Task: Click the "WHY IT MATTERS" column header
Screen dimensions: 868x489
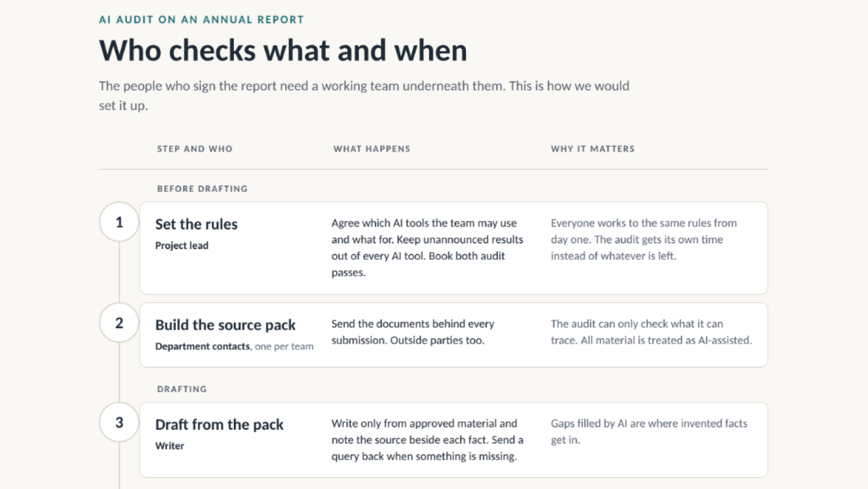Action: [x=593, y=149]
